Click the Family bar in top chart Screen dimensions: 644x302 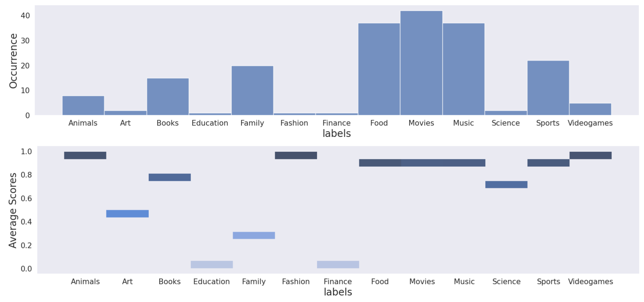[252, 90]
